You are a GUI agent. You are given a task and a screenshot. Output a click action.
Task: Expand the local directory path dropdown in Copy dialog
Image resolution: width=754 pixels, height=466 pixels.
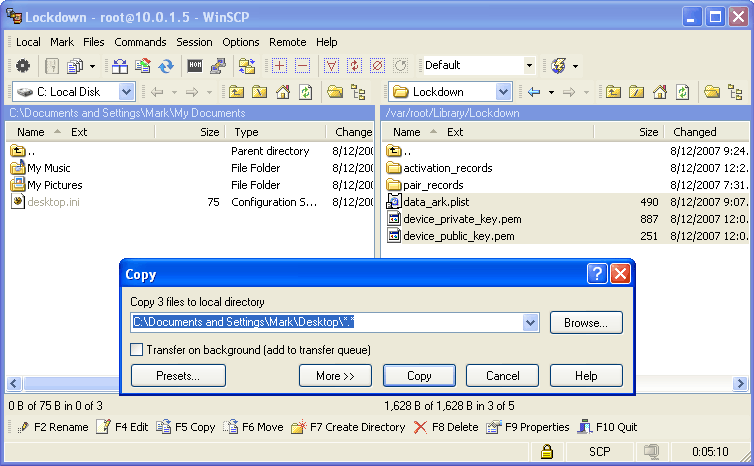point(530,322)
